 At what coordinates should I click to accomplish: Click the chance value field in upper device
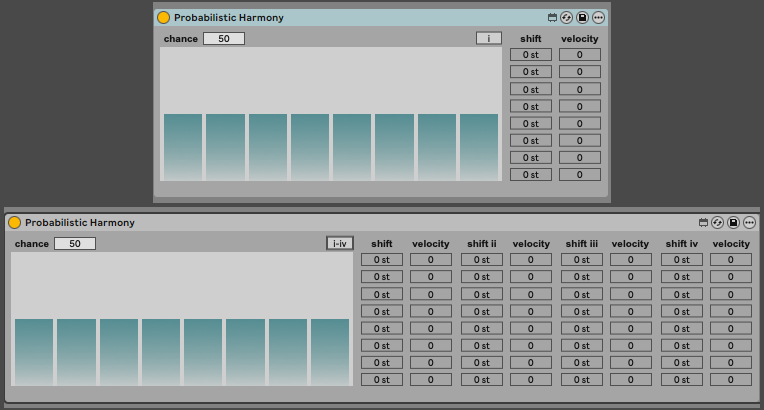coord(223,39)
